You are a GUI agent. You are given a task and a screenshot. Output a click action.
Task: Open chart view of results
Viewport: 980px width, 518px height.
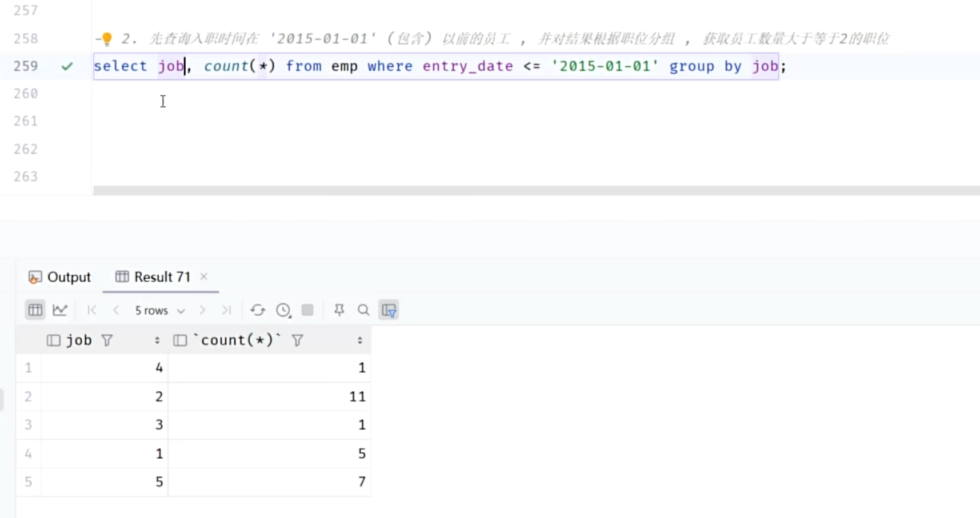(60, 310)
